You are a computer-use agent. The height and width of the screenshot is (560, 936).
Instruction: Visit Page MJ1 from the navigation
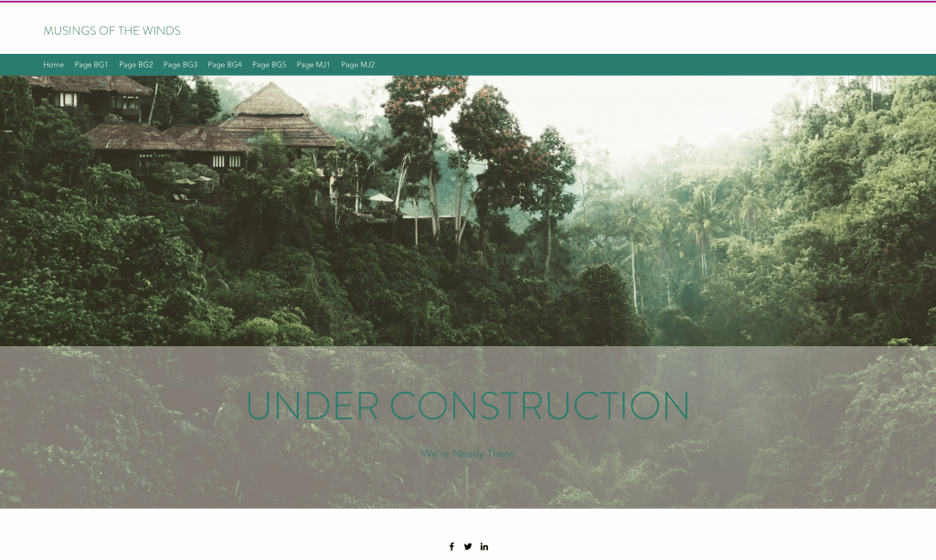click(x=314, y=65)
